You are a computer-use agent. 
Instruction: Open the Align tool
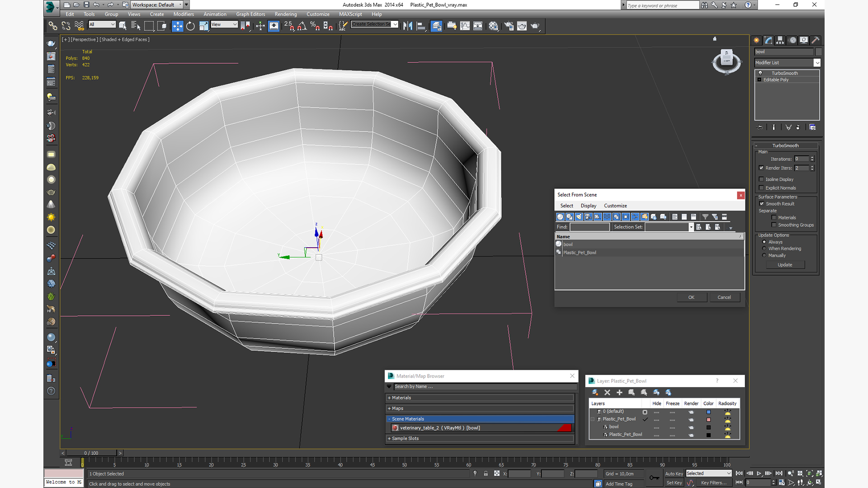[x=421, y=26]
